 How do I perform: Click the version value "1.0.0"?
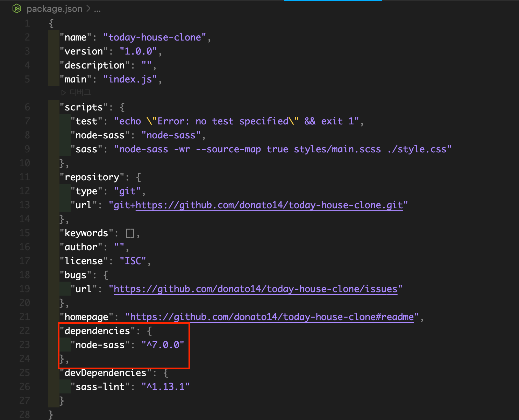[138, 51]
